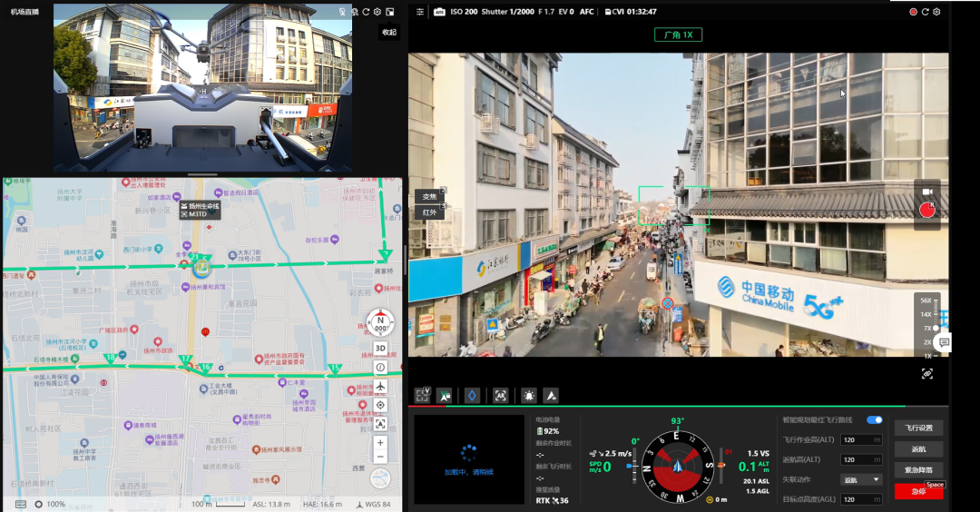This screenshot has height=512, width=980.
Task: Reset map orientation with north compass
Action: [x=380, y=322]
